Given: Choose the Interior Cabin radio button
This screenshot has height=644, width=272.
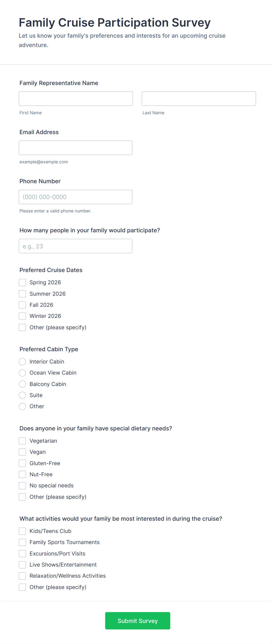Looking at the screenshot, I should [23, 362].
